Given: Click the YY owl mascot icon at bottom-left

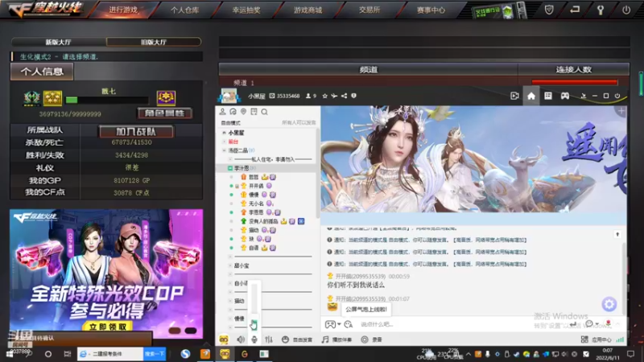Looking at the screenshot, I should pyautogui.click(x=224, y=339).
